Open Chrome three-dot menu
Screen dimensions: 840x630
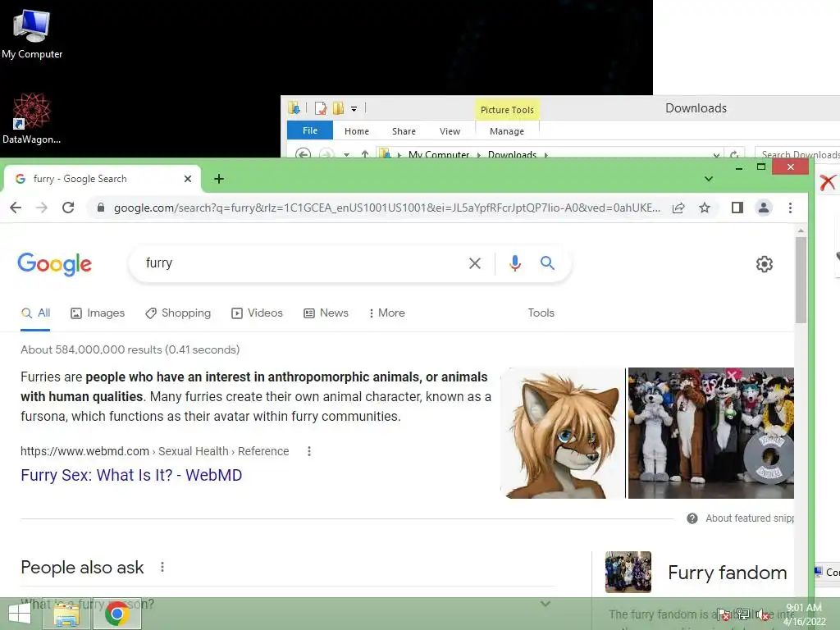pos(790,208)
